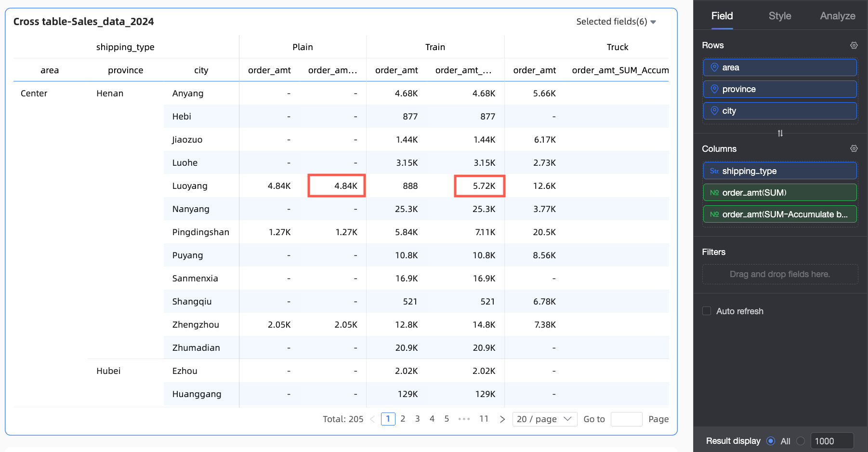Go to page 3
This screenshot has width=868, height=452.
pos(417,419)
